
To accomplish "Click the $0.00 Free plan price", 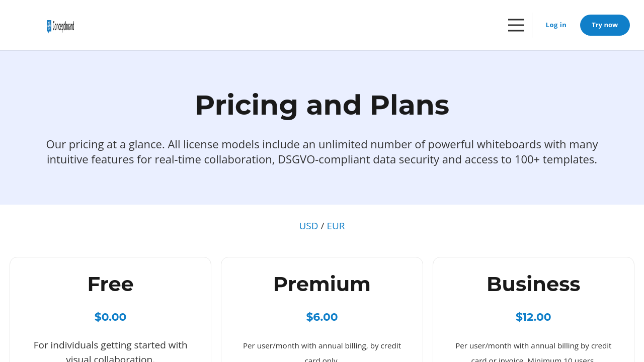I will [110, 317].
